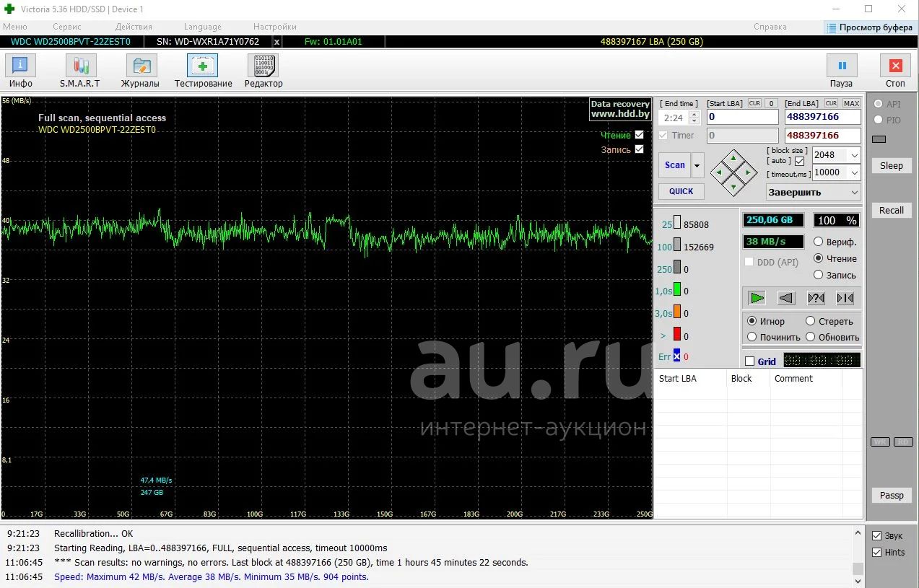The height and width of the screenshot is (588, 919).
Task: Click the 0 button beside Start LBA
Action: point(772,103)
